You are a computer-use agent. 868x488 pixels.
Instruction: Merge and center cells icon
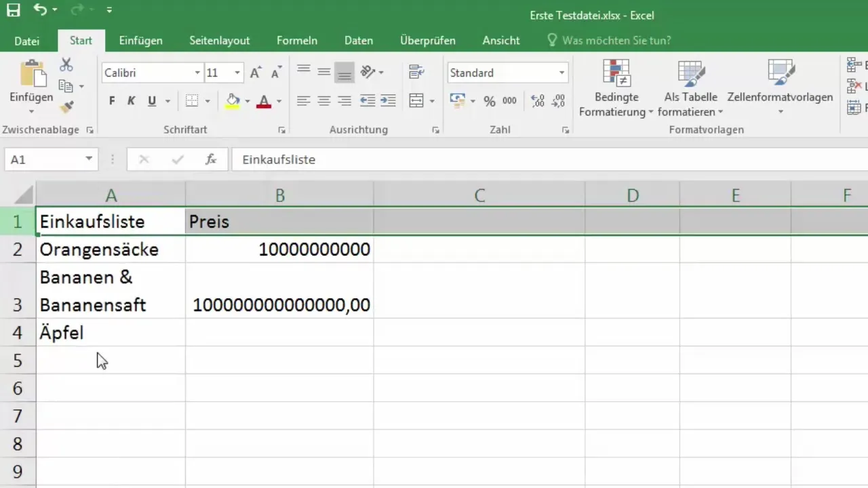point(416,101)
